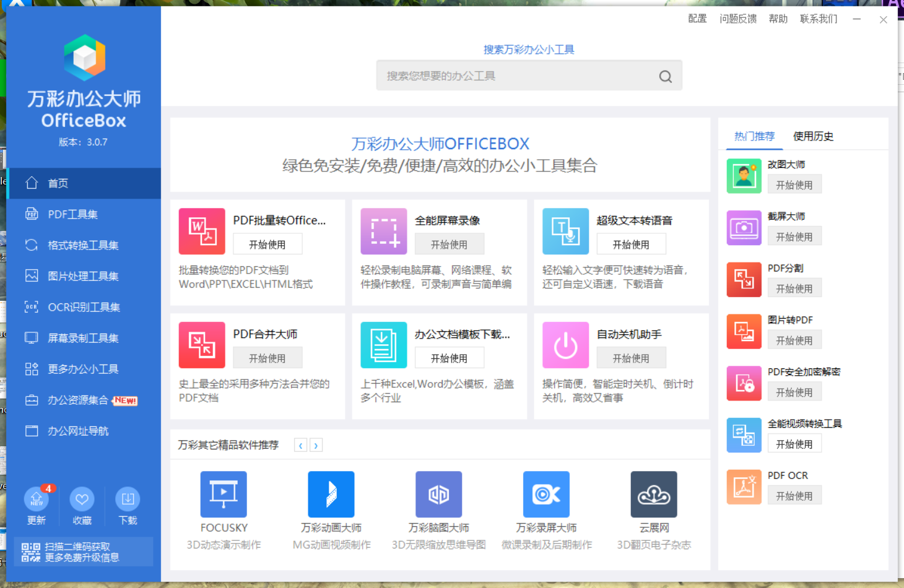Click the 下载 download icon
904x588 pixels.
(128, 499)
